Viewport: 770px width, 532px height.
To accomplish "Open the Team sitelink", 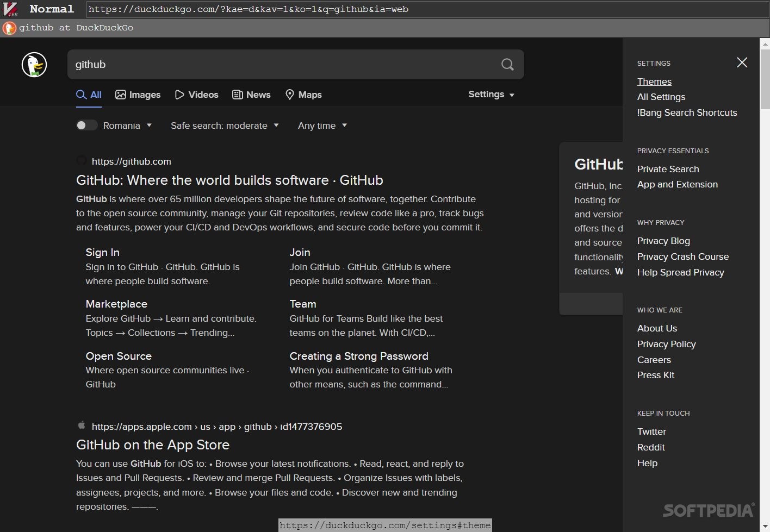I will (x=303, y=304).
